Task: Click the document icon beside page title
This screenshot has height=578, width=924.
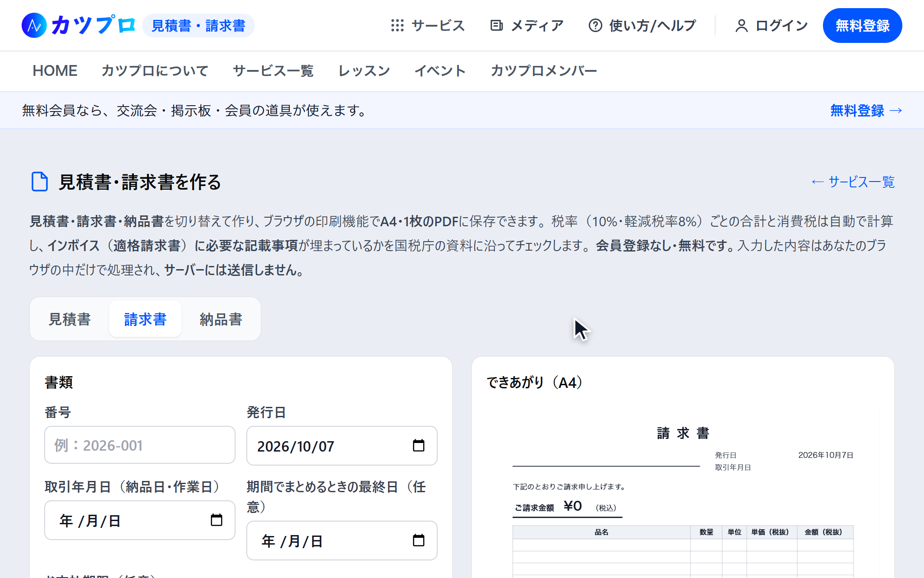Action: coord(39,182)
